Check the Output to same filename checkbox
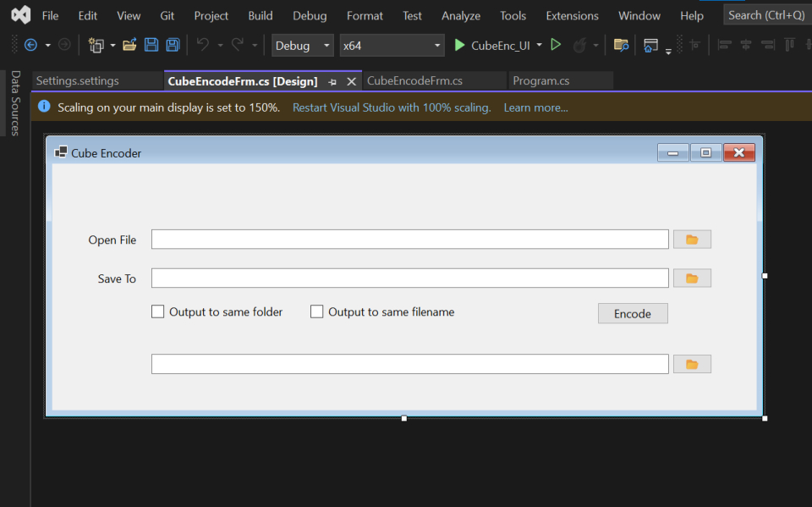This screenshot has height=507, width=812. point(316,311)
